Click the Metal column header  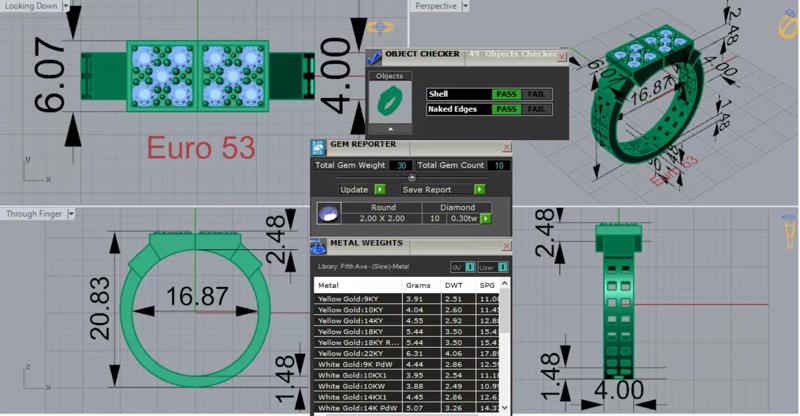click(x=358, y=285)
